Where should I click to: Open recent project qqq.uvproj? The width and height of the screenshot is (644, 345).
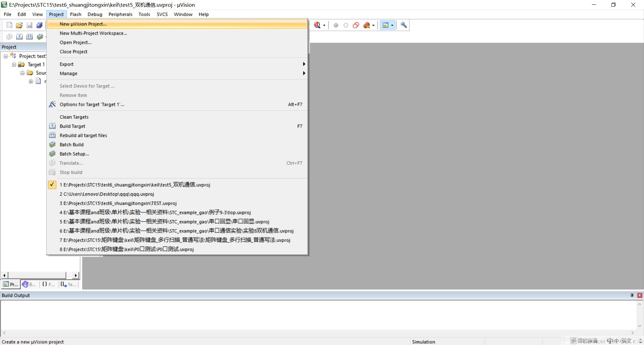point(177,194)
